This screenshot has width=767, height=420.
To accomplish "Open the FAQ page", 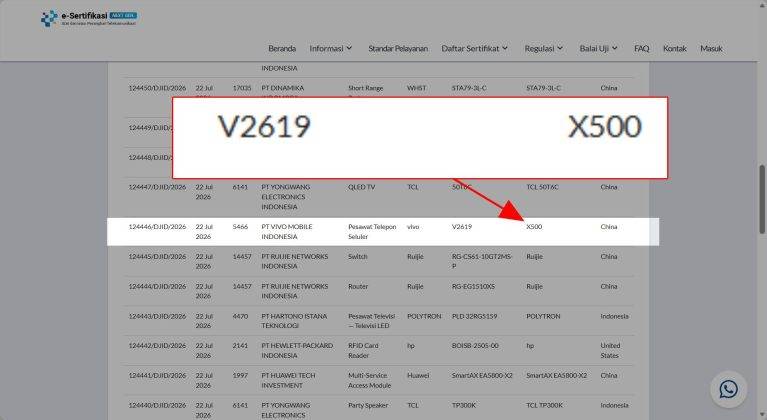I will tap(641, 48).
